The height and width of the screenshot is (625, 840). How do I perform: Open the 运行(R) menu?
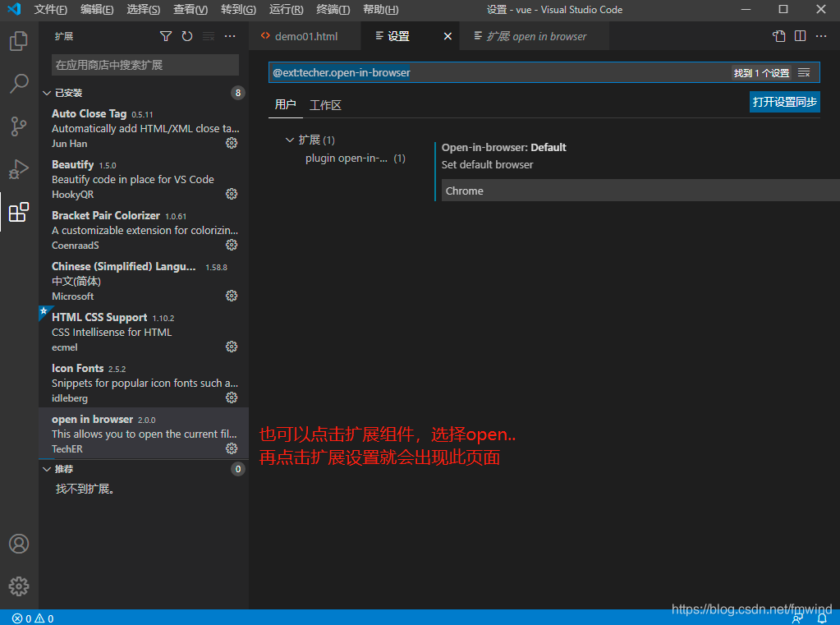click(286, 9)
